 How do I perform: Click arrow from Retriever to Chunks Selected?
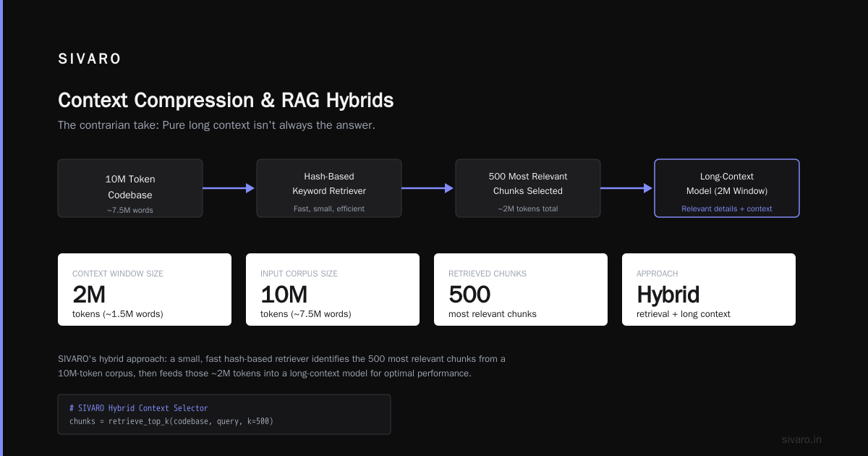[428, 188]
